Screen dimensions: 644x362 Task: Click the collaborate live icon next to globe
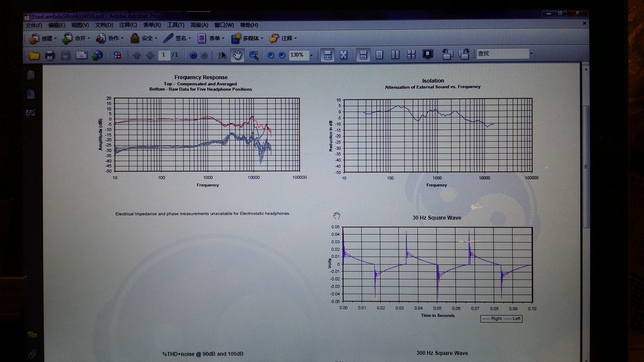tap(117, 55)
